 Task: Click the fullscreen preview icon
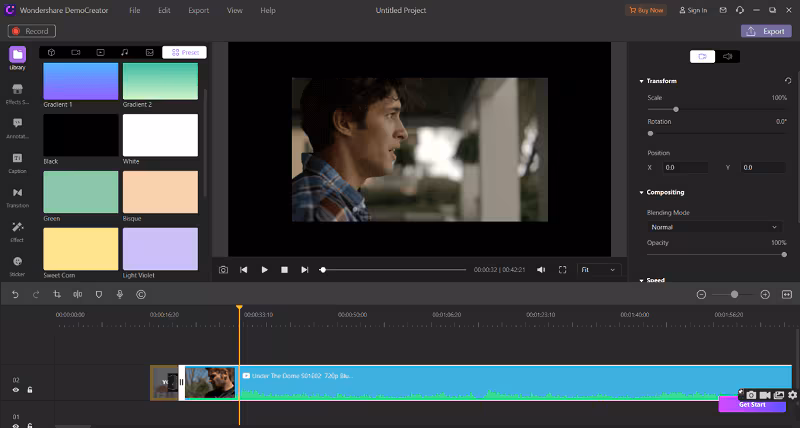(562, 270)
